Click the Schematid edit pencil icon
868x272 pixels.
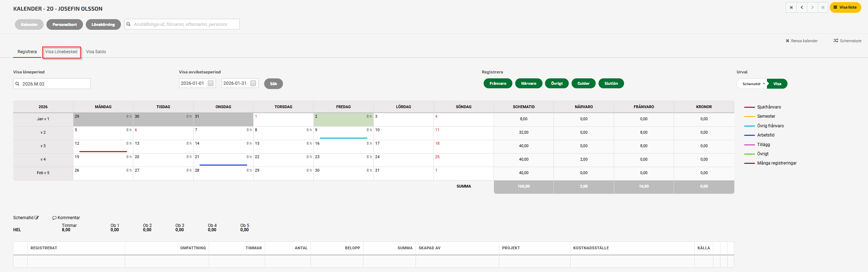[37, 218]
